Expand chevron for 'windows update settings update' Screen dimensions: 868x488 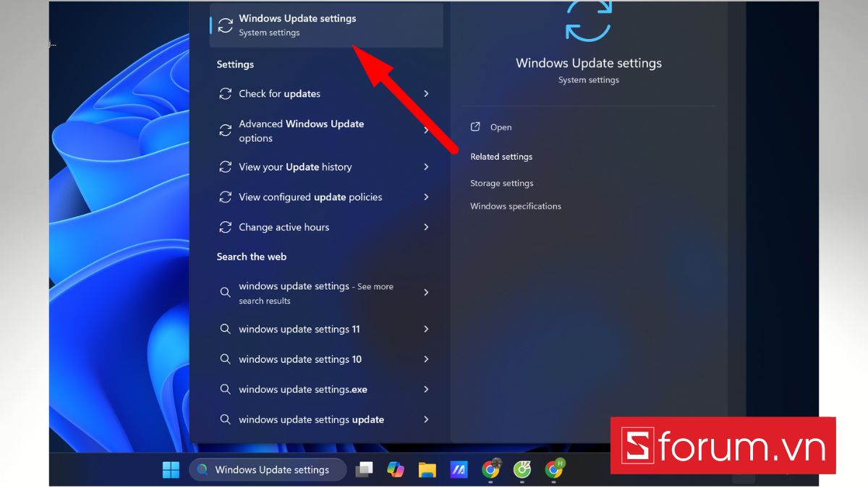(x=426, y=419)
